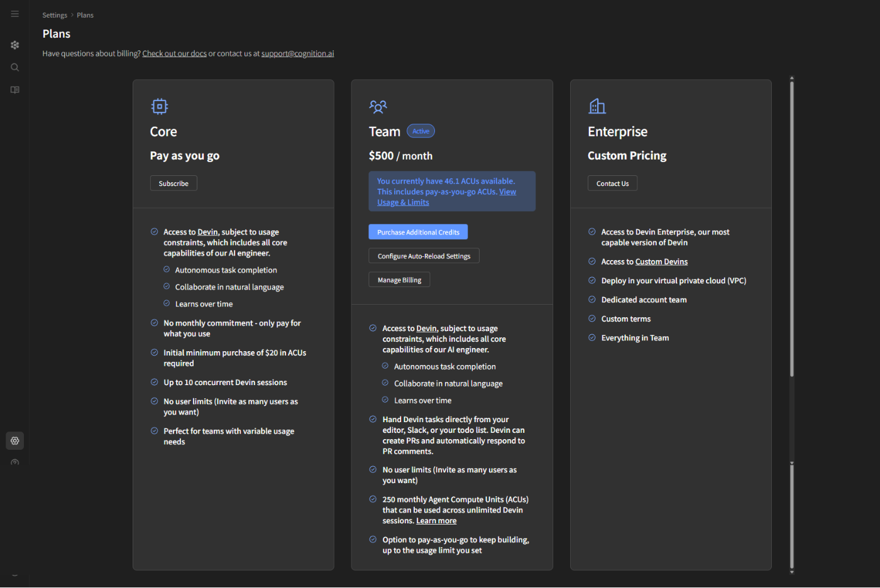This screenshot has width=880, height=588.
Task: Click the 'Enterprise' plan title
Action: 617,132
